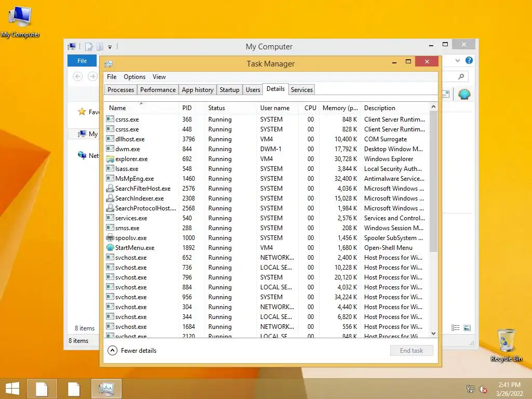Switch to large icons view in My Computer
This screenshot has width=532, height=399.
tap(467, 327)
